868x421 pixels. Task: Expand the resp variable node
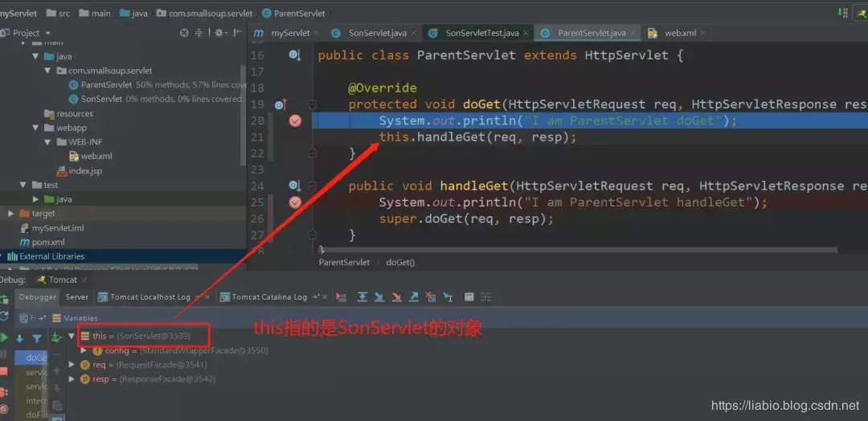pos(72,379)
